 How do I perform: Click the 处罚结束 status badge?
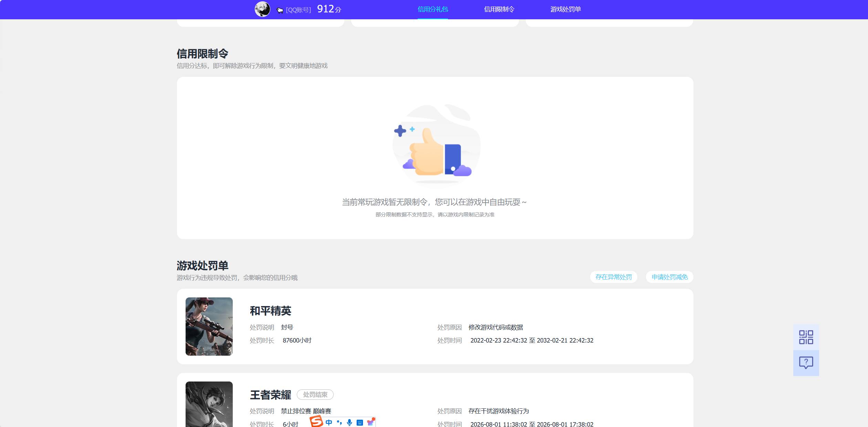click(315, 395)
